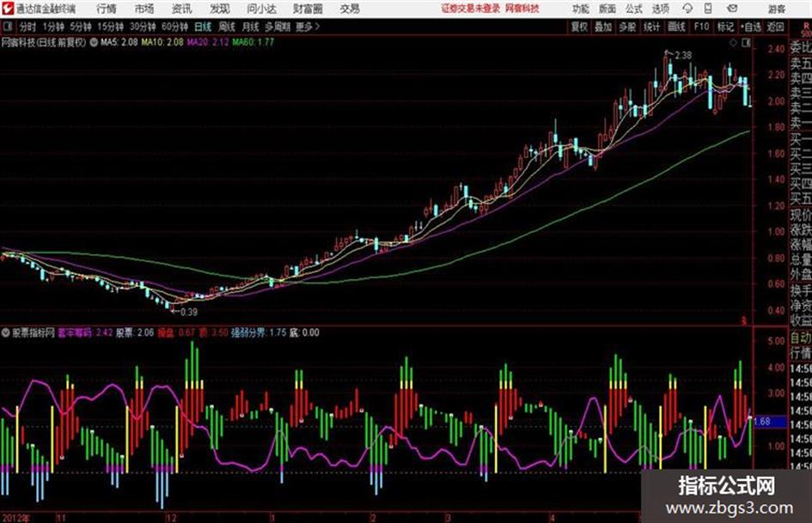
Task: Open the 公式 menu
Action: point(634,9)
